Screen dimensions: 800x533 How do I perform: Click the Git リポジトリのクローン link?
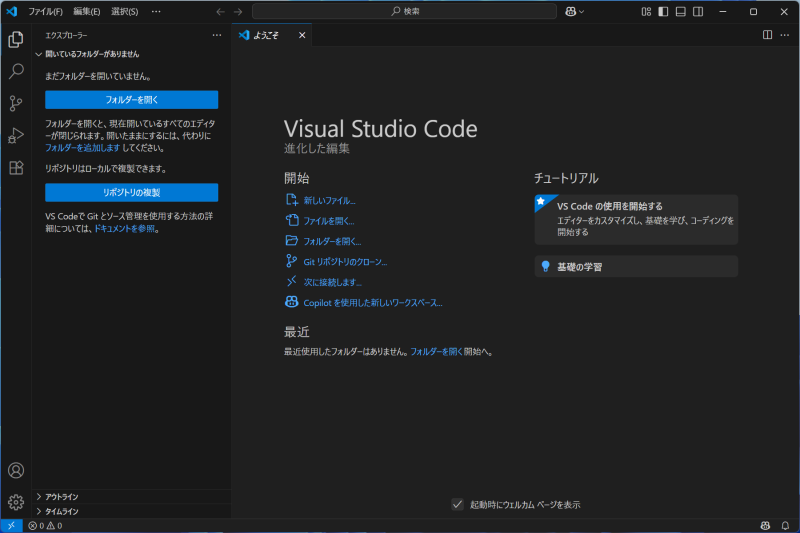[344, 262]
